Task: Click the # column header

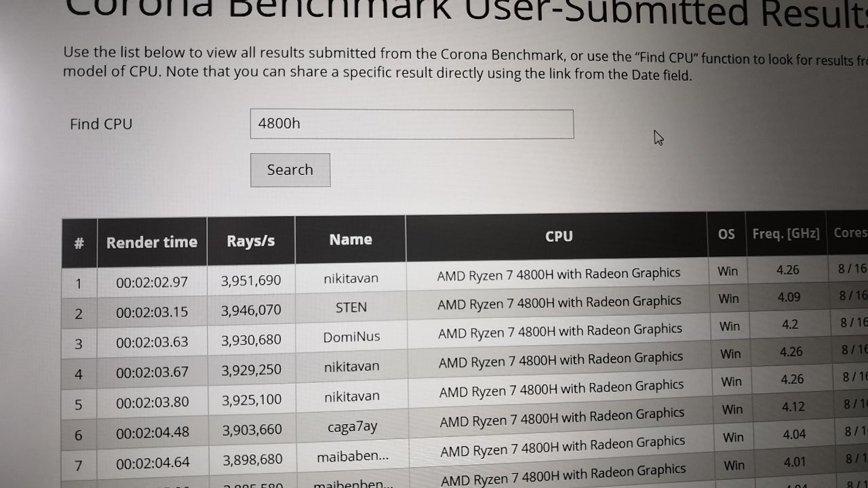Action: 79,243
